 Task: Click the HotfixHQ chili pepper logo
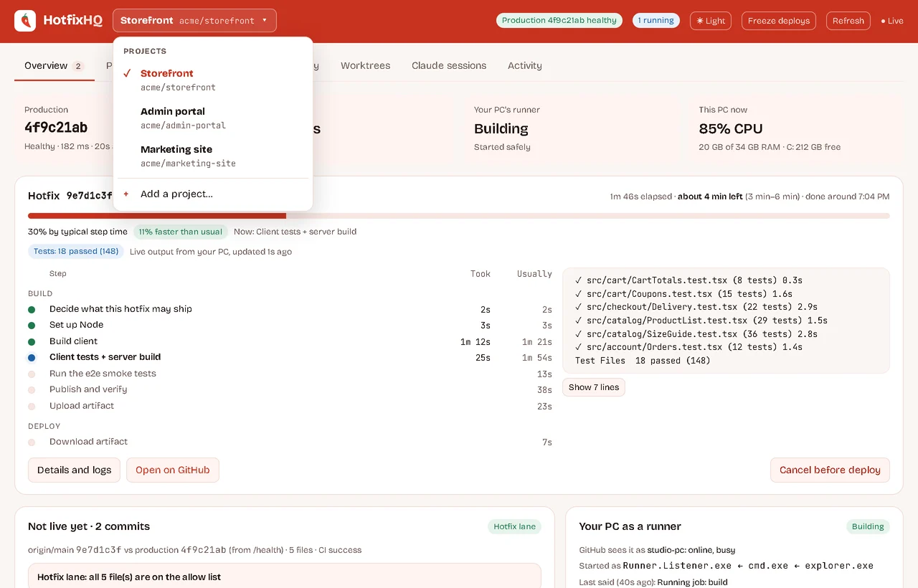click(x=25, y=21)
